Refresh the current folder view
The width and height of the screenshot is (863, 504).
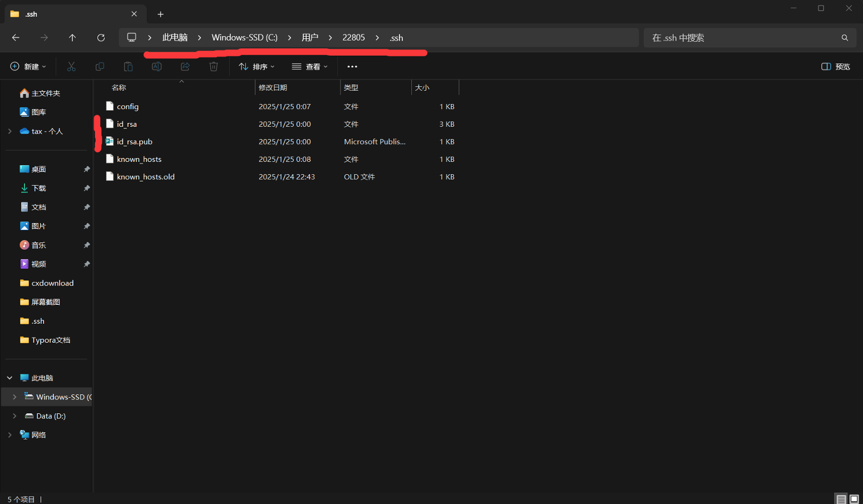pyautogui.click(x=101, y=38)
